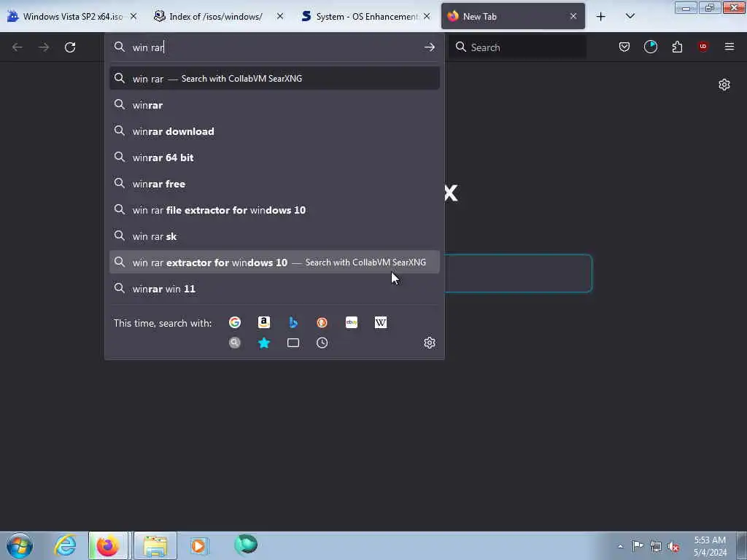Click the Go arrow in address bar

(429, 47)
